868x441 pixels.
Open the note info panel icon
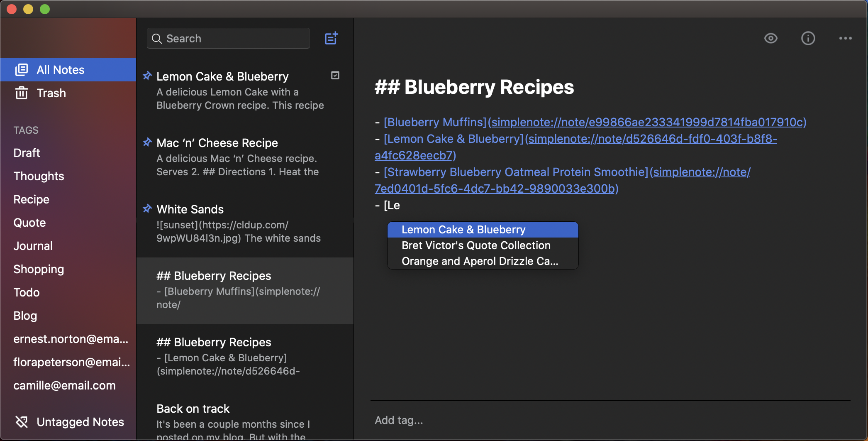tap(808, 38)
